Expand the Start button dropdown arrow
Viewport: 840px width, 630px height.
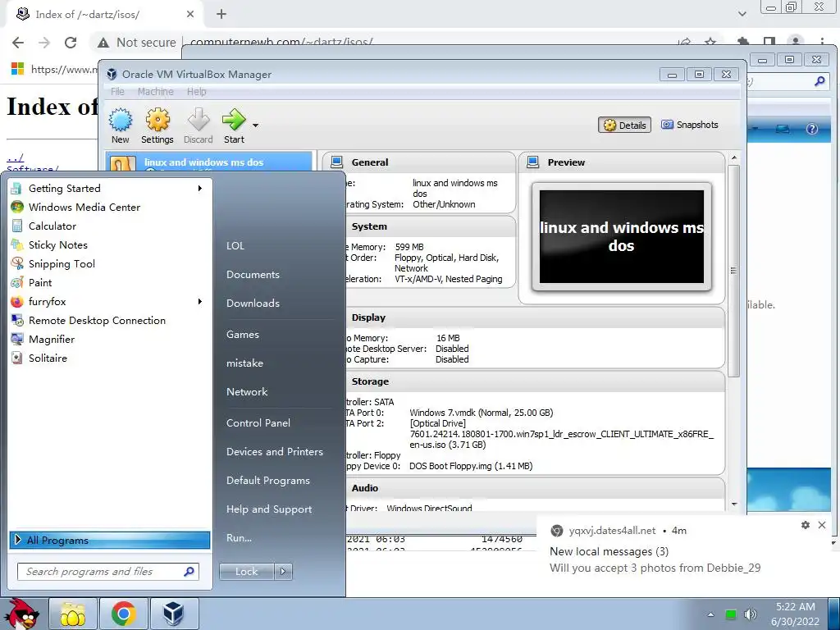point(256,126)
